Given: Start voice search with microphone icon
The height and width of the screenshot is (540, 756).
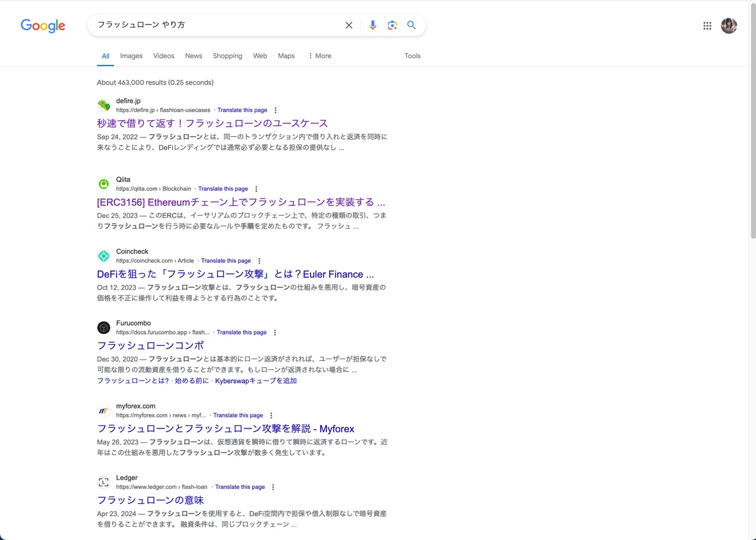Looking at the screenshot, I should (x=372, y=25).
